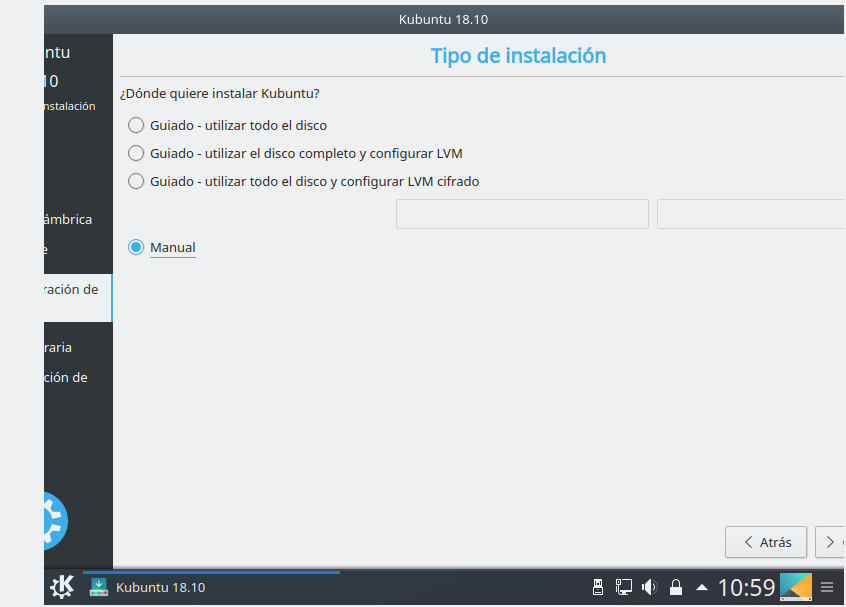Click the lock icon in system tray
Image resolution: width=846 pixels, height=607 pixels.
pos(676,587)
